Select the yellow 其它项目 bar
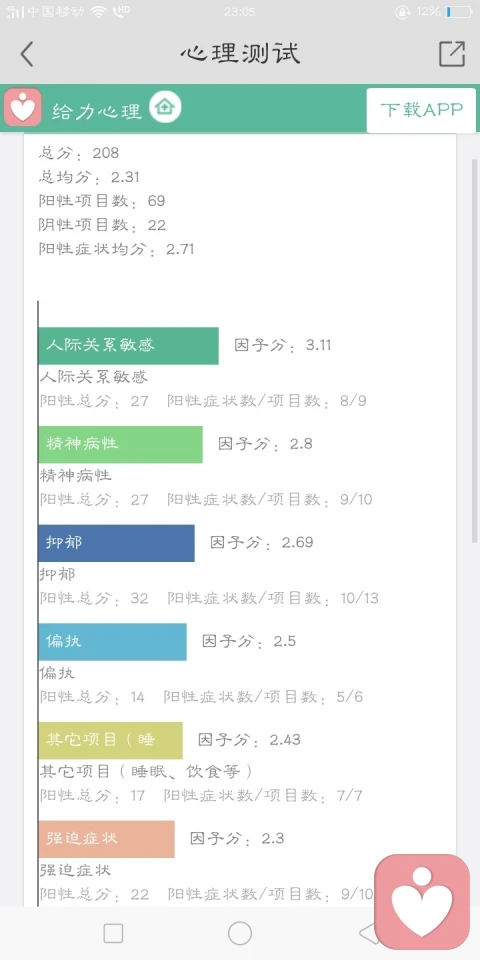Screen dimensions: 480x960 coord(110,740)
